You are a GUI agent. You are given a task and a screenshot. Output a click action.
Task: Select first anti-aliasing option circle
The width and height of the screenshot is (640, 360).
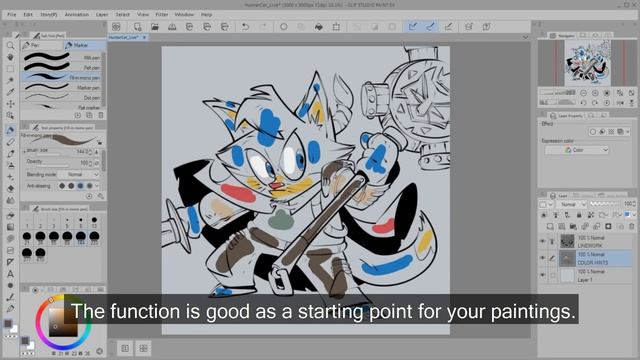pos(62,186)
